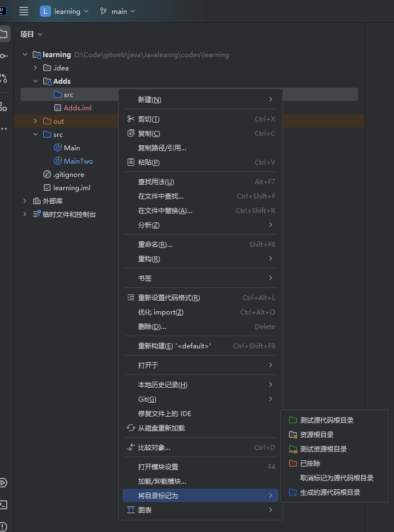Select the .gitignore file in tree

pyautogui.click(x=68, y=175)
